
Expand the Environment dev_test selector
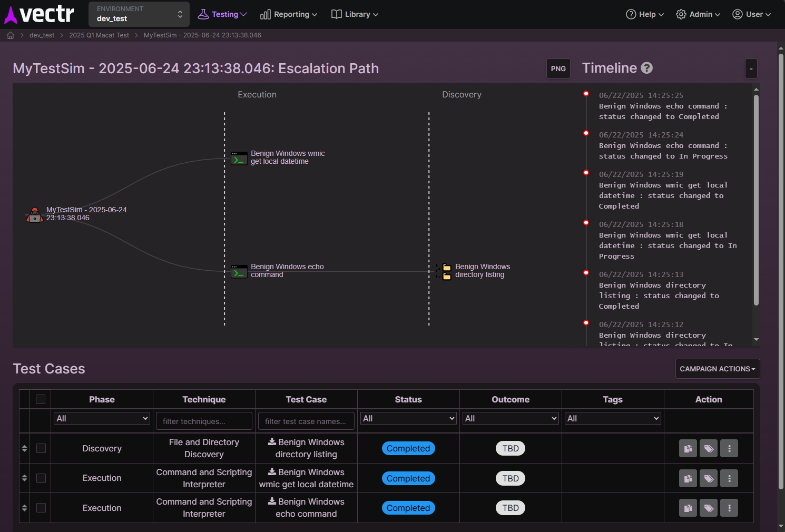pyautogui.click(x=139, y=14)
